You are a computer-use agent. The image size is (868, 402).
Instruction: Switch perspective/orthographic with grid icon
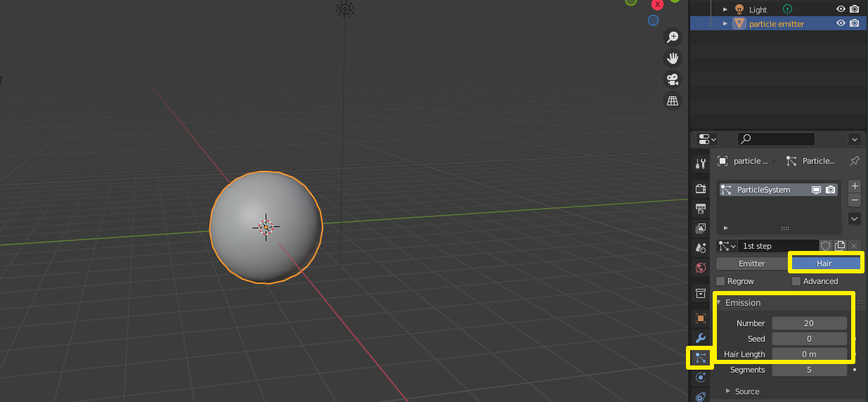(x=673, y=100)
